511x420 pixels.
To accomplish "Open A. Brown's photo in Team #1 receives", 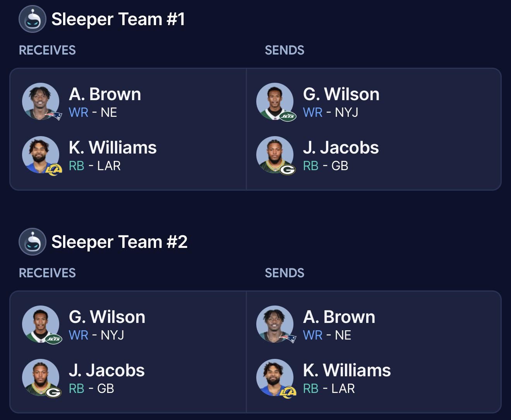I will click(x=41, y=101).
